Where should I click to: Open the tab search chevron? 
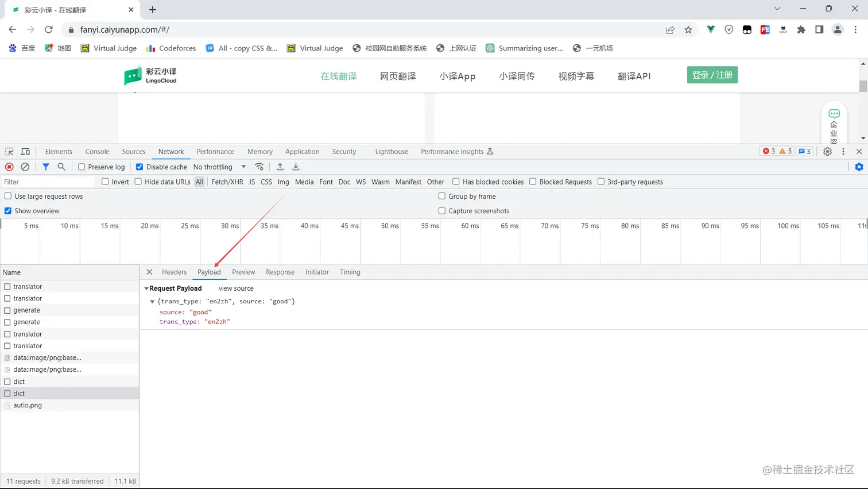pyautogui.click(x=777, y=9)
